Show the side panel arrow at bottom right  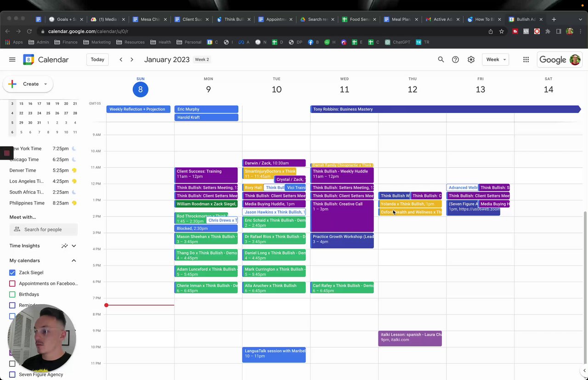pos(584,370)
